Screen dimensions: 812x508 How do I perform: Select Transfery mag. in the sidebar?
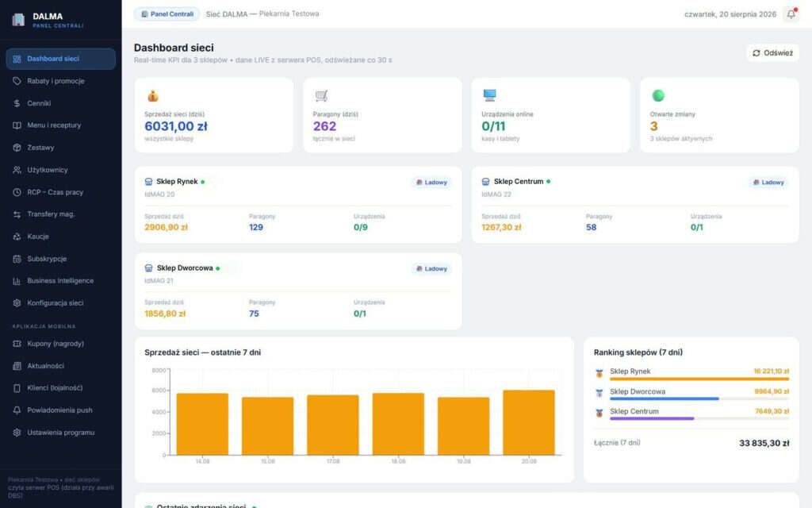[61, 214]
